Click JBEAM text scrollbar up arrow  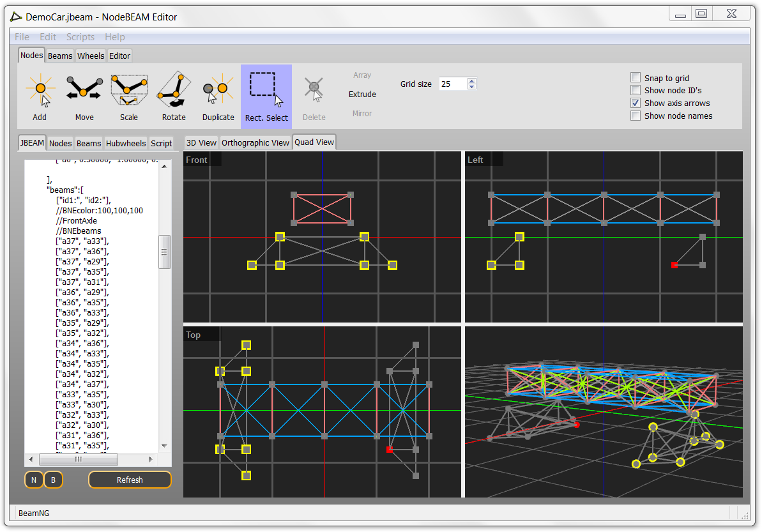[164, 166]
